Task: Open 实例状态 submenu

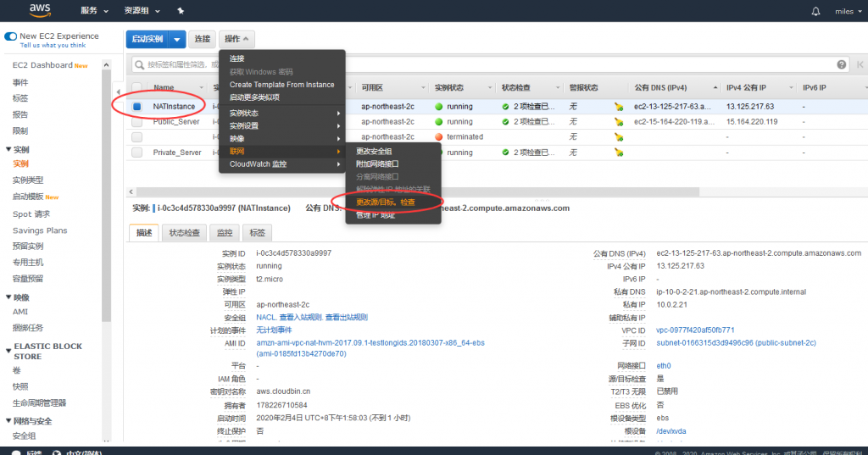Action: (281, 113)
